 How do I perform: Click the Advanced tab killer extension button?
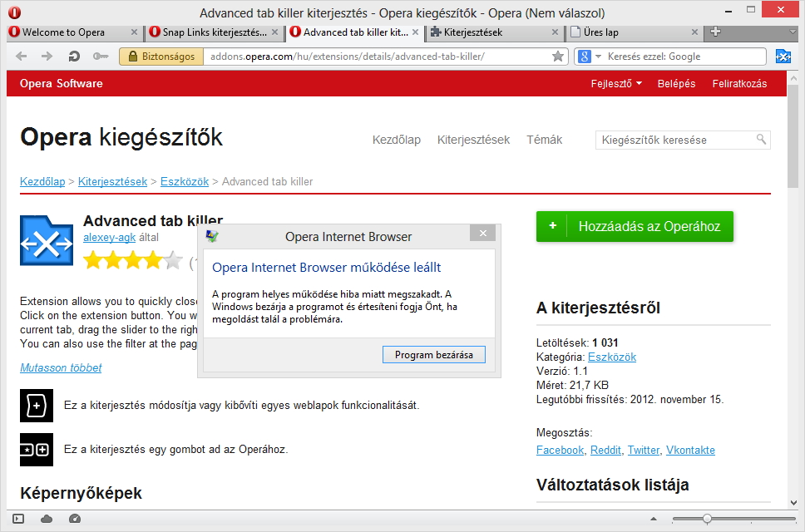coord(783,57)
